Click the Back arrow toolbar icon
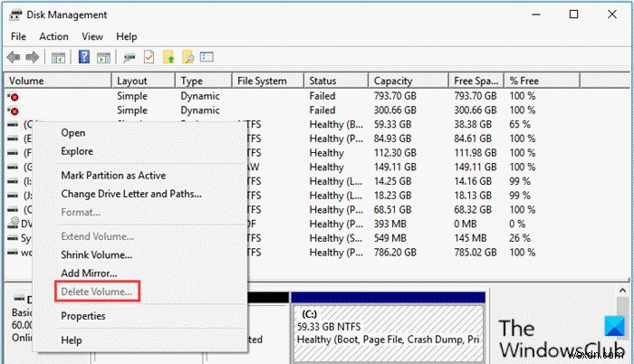The height and width of the screenshot is (364, 634). click(x=14, y=57)
